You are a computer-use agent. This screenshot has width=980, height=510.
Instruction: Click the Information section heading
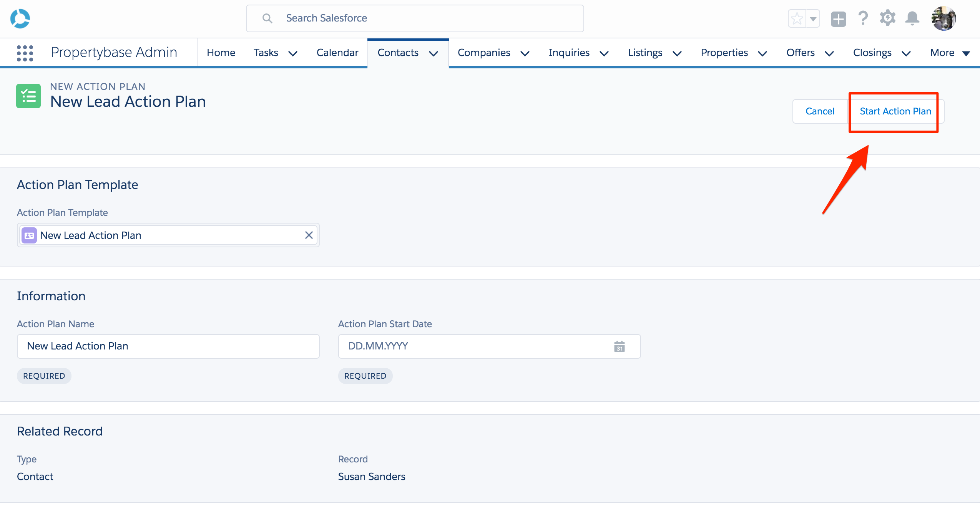coord(51,296)
